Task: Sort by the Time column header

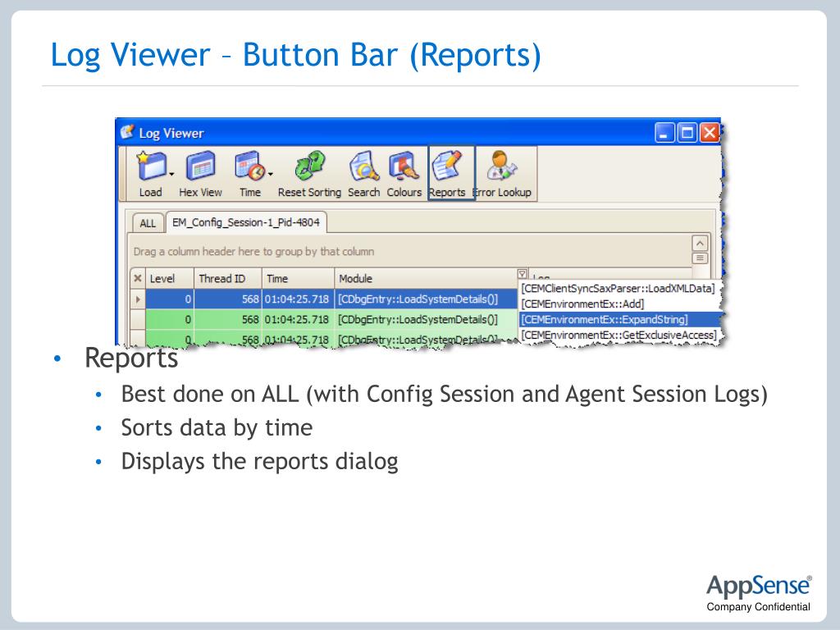Action: (x=298, y=279)
